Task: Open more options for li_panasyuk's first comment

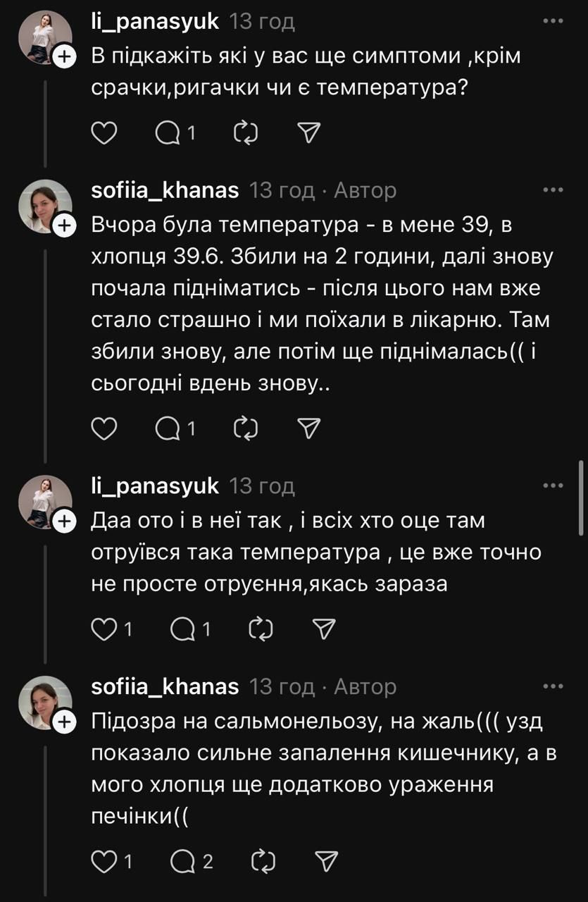Action: point(553,21)
